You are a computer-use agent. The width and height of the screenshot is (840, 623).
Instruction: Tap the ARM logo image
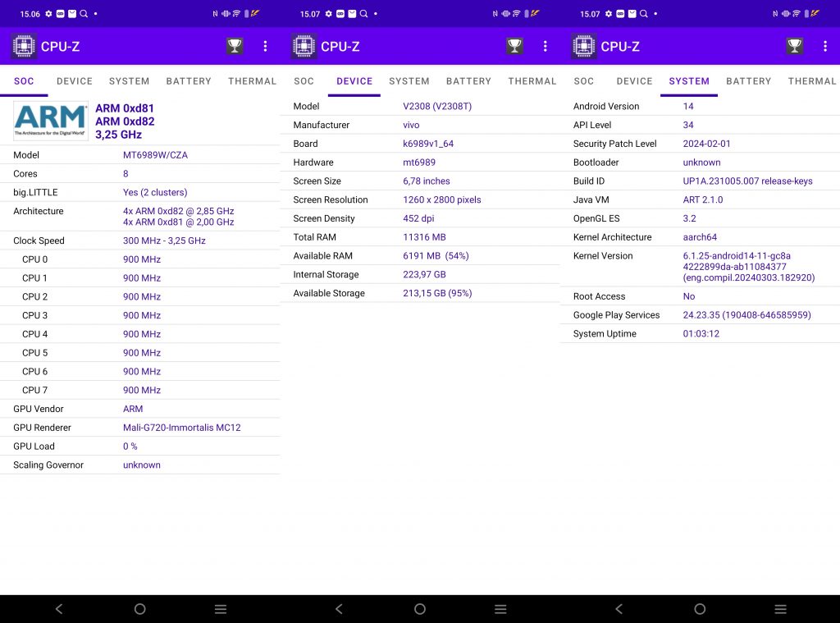point(50,120)
